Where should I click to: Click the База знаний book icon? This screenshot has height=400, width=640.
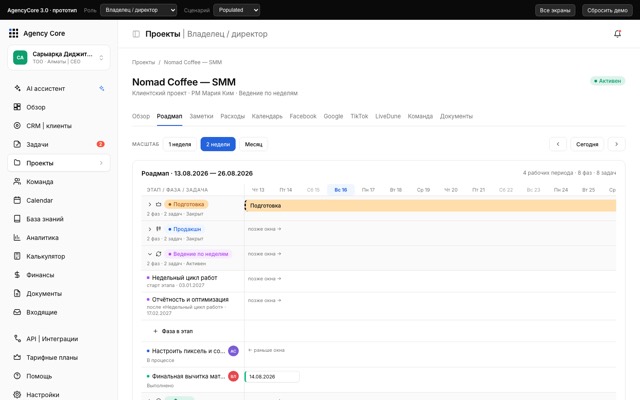point(17,219)
